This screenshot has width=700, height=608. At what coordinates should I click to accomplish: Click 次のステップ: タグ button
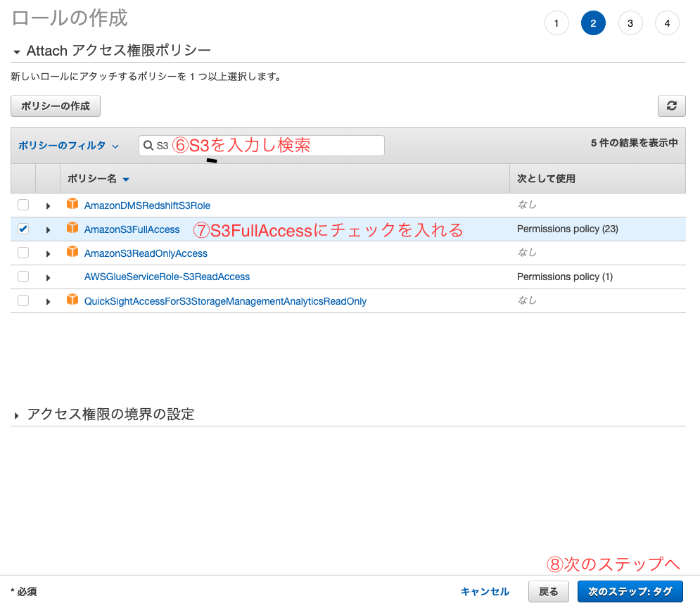(x=630, y=592)
